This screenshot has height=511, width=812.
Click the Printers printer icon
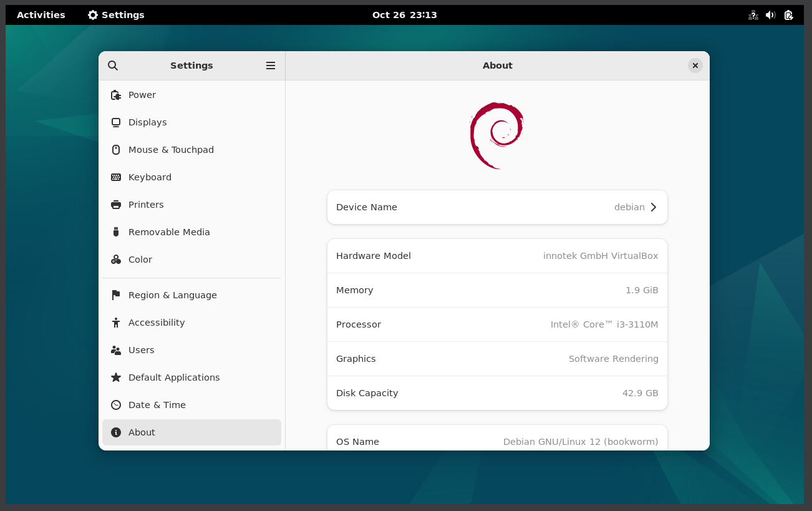pos(115,205)
